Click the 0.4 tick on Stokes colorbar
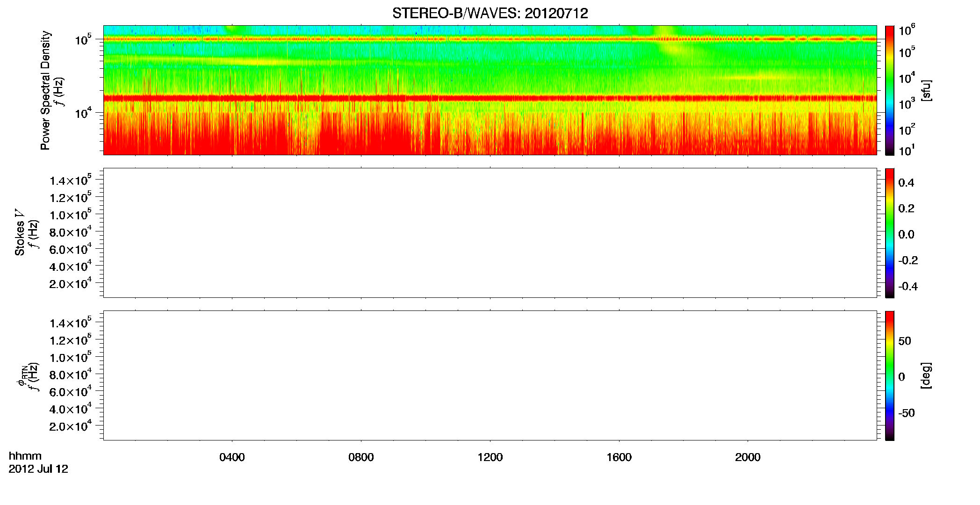This screenshot has width=980, height=505. click(x=906, y=183)
